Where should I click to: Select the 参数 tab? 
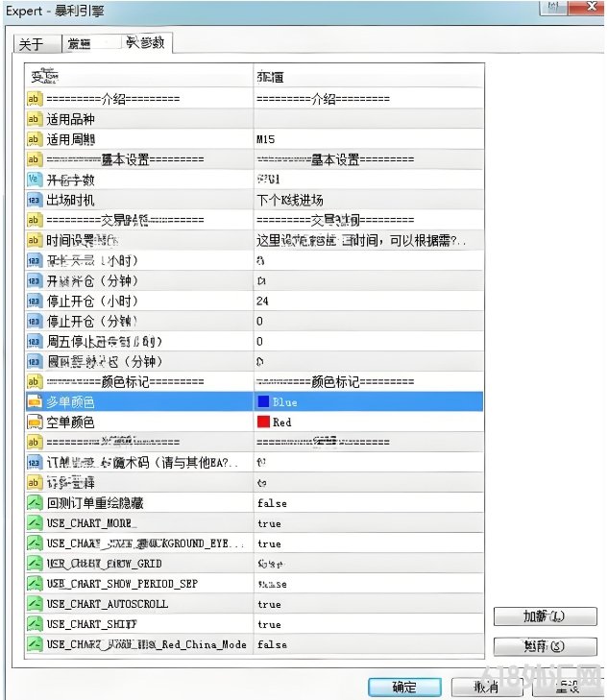[x=146, y=43]
